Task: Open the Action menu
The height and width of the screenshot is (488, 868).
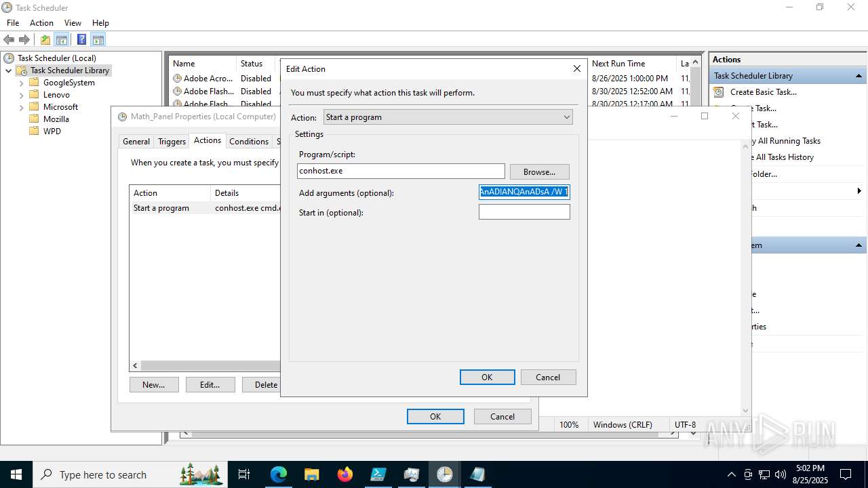Action: tap(41, 23)
